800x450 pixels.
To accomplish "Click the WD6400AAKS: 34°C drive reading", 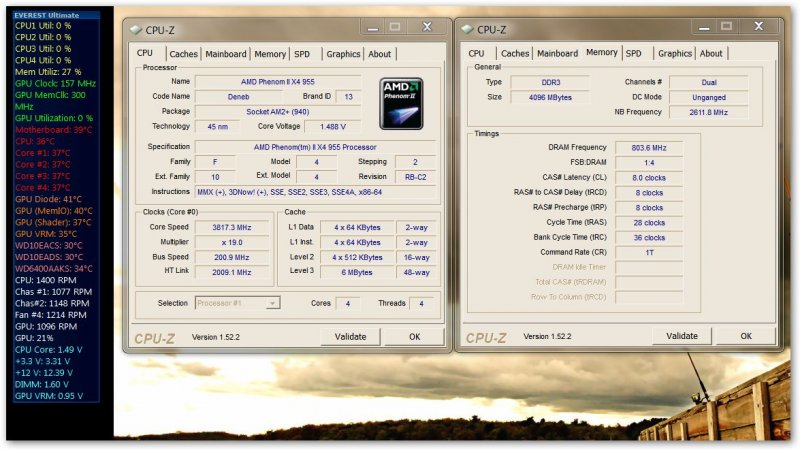I will 54,268.
